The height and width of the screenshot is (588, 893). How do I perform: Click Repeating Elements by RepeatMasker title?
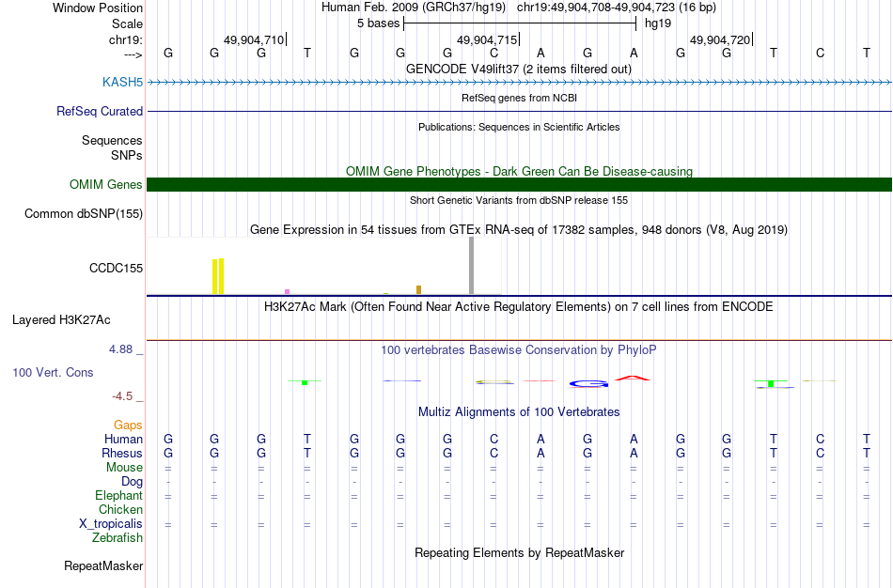tap(520, 552)
